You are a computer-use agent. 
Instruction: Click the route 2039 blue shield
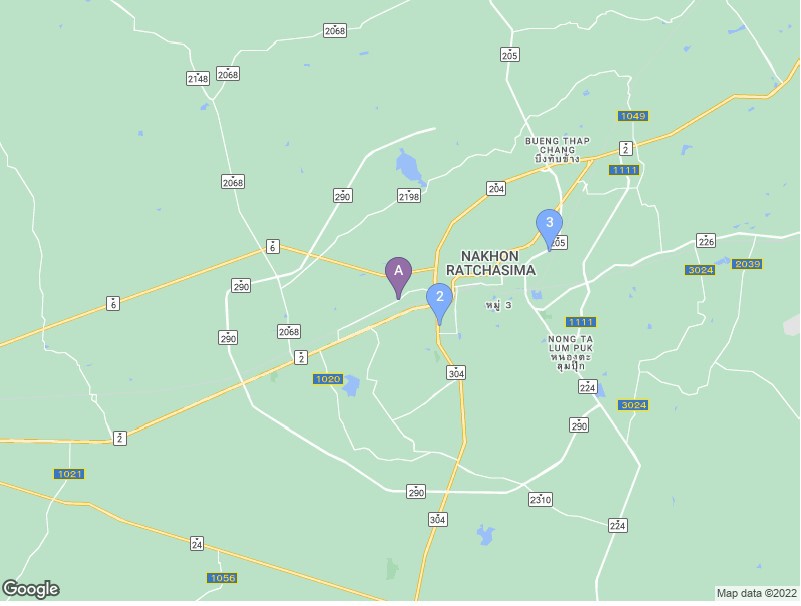747,264
